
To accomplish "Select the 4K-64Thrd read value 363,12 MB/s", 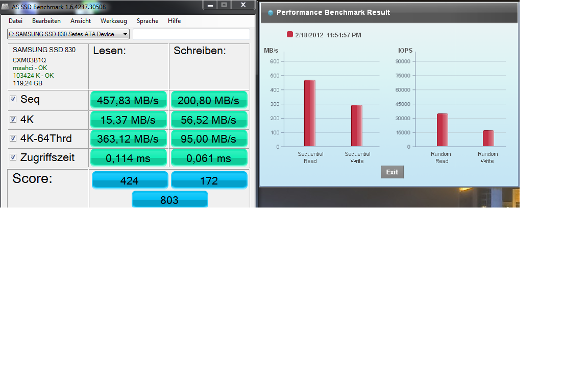I will [x=128, y=139].
